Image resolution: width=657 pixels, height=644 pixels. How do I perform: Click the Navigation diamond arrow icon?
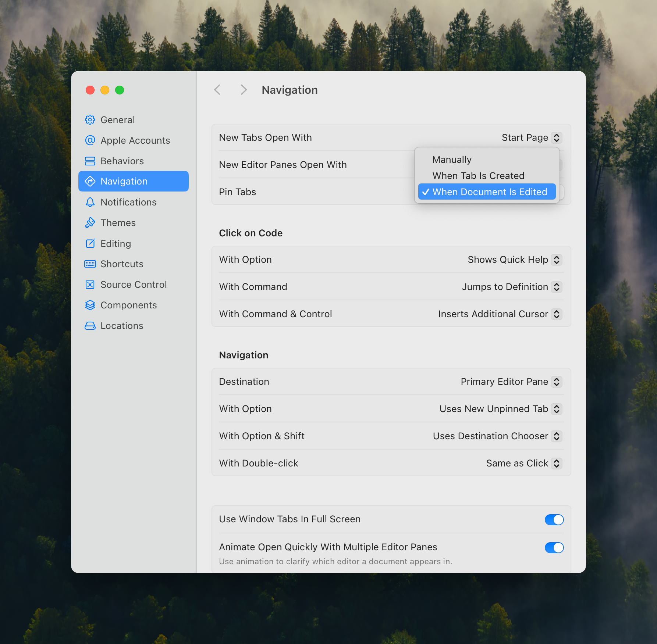(90, 181)
